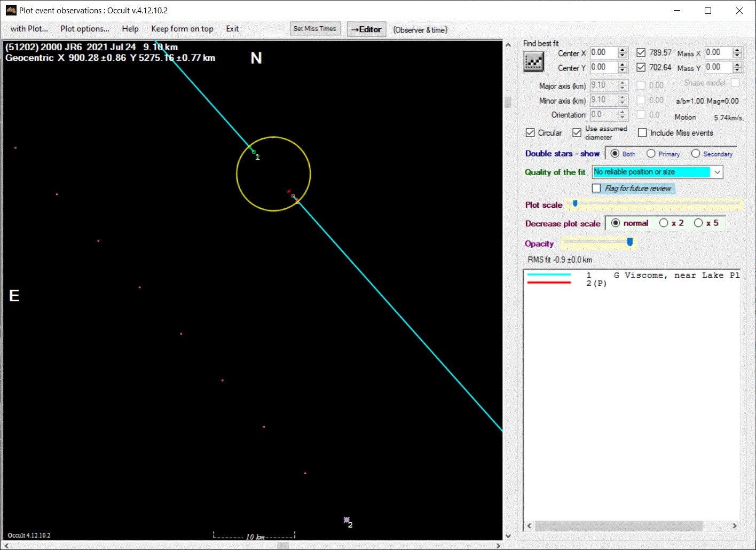Screen dimensions: 756x550
Task: Click the Major axis (km) field
Action: [603, 85]
